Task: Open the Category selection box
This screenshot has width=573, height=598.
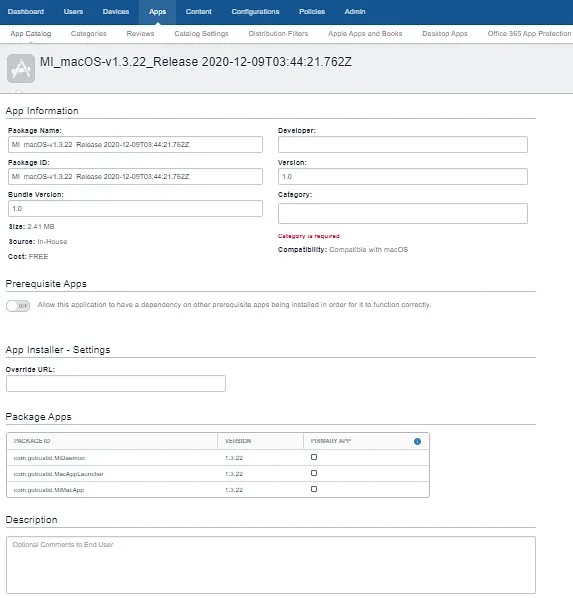Action: 403,213
